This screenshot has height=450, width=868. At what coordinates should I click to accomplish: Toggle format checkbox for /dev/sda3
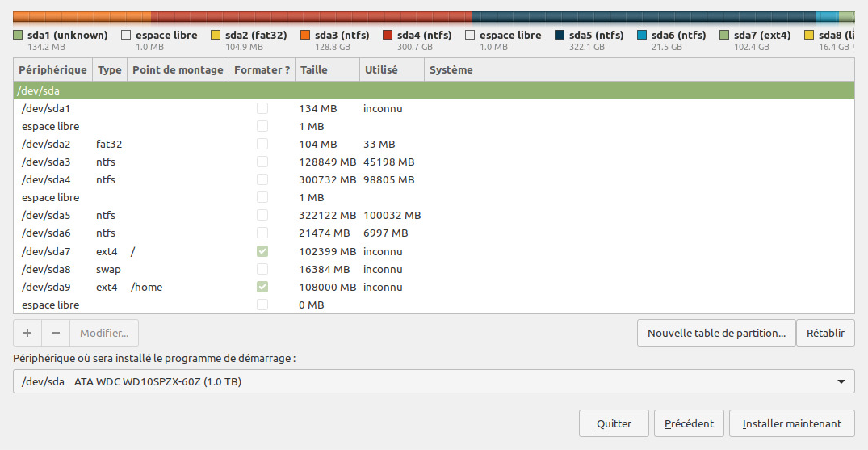click(x=262, y=162)
